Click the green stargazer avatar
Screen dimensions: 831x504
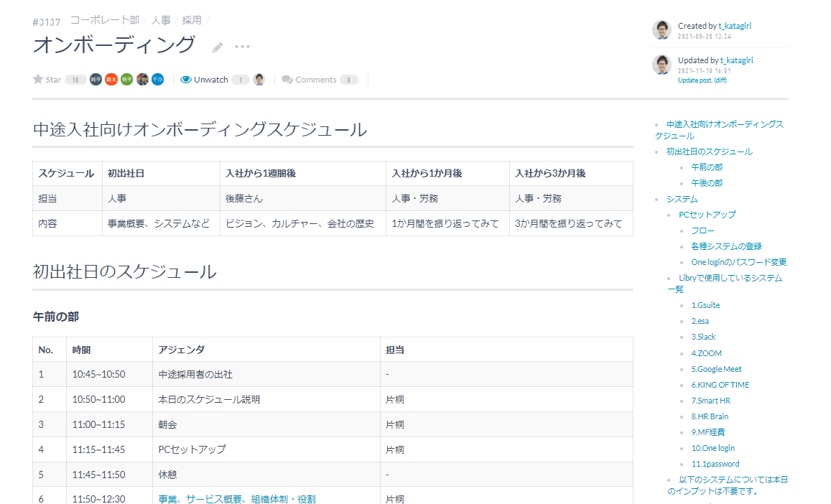126,80
